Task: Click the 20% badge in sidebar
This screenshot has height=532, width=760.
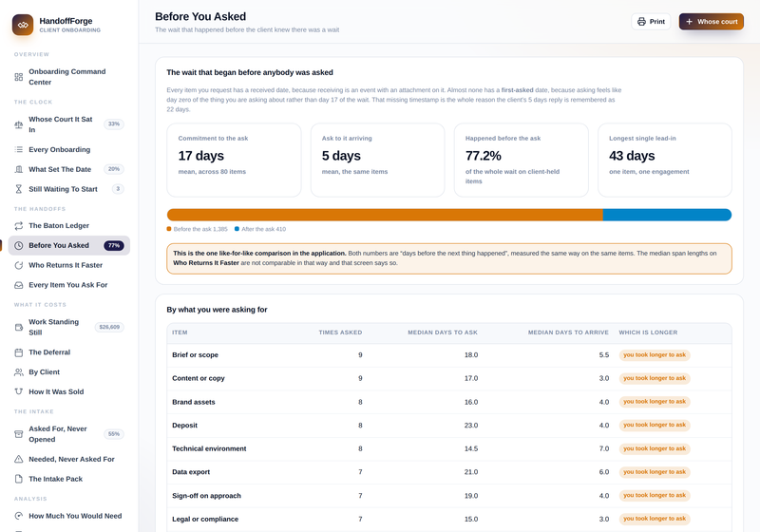Action: (x=114, y=169)
